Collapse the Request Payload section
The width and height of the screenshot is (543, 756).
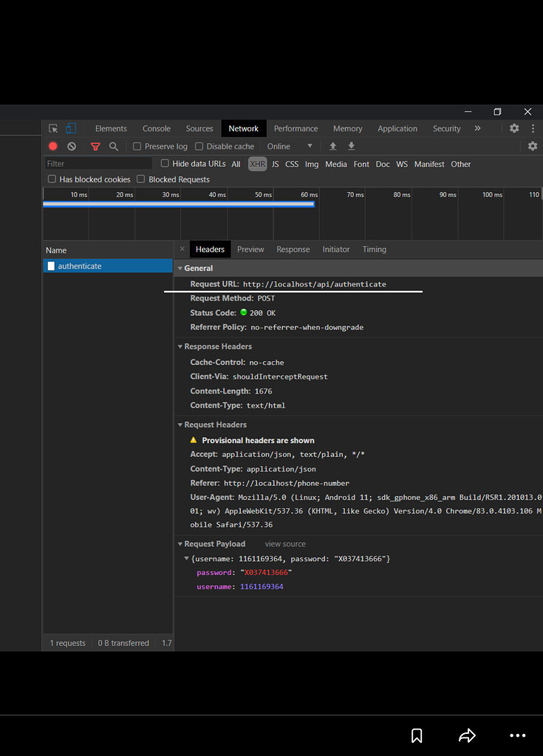tap(180, 543)
